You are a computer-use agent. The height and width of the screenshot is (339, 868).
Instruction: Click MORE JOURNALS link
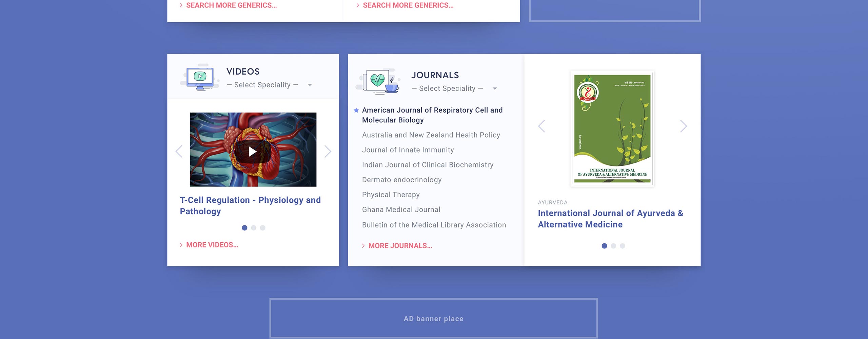pos(400,246)
